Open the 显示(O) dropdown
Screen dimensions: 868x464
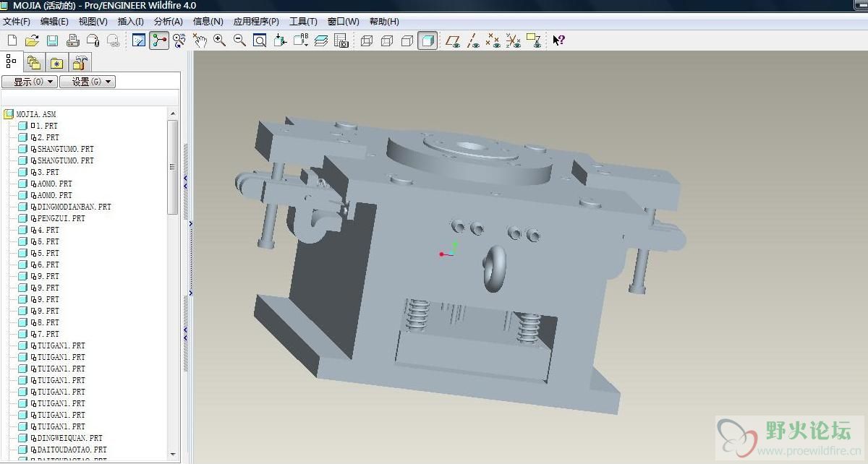pos(29,82)
